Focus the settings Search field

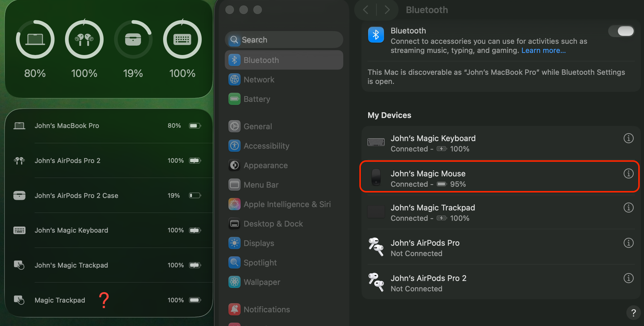[284, 40]
